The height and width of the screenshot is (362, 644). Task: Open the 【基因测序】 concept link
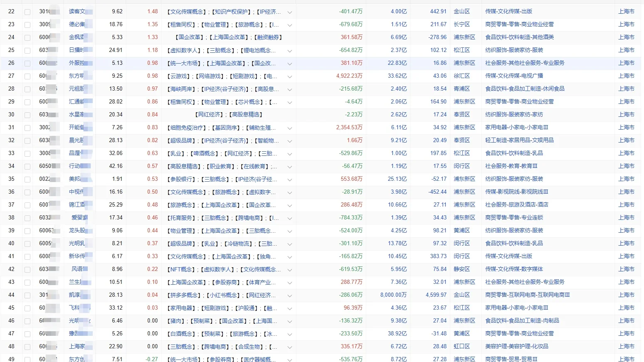pos(226,128)
